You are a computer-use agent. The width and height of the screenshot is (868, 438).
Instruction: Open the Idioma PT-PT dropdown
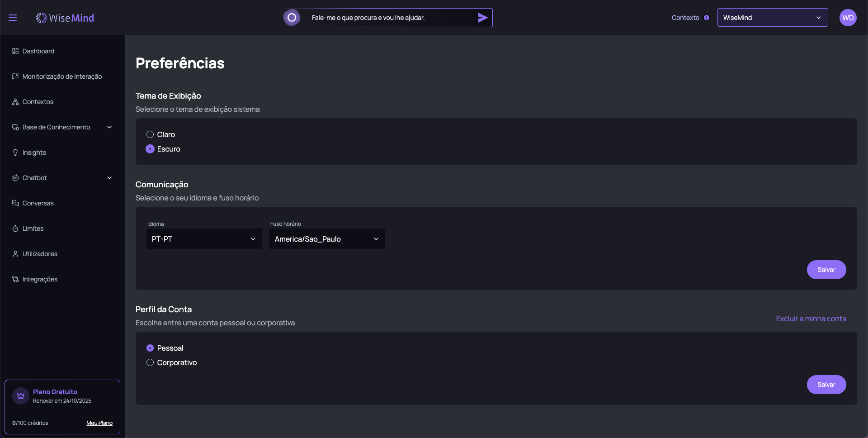(x=204, y=239)
